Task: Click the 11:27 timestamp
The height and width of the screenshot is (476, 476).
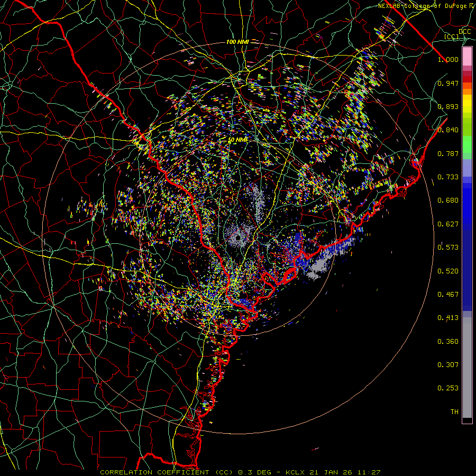Action: [x=369, y=472]
